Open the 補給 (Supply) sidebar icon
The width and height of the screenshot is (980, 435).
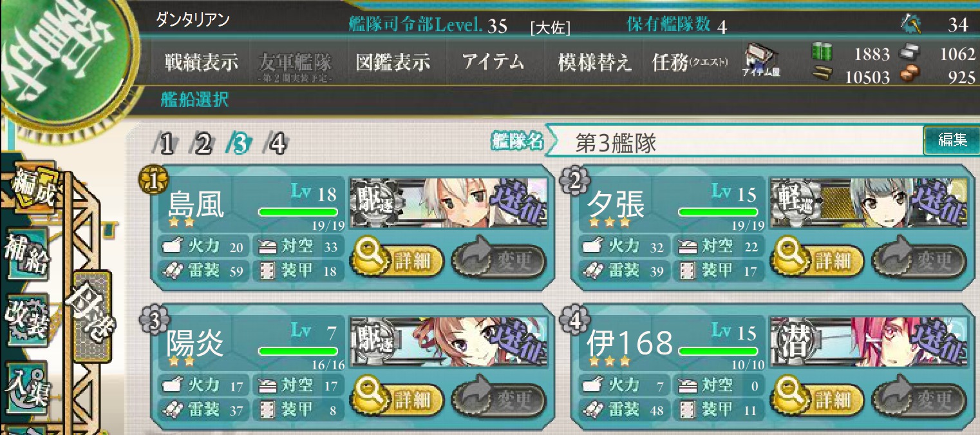pyautogui.click(x=30, y=255)
